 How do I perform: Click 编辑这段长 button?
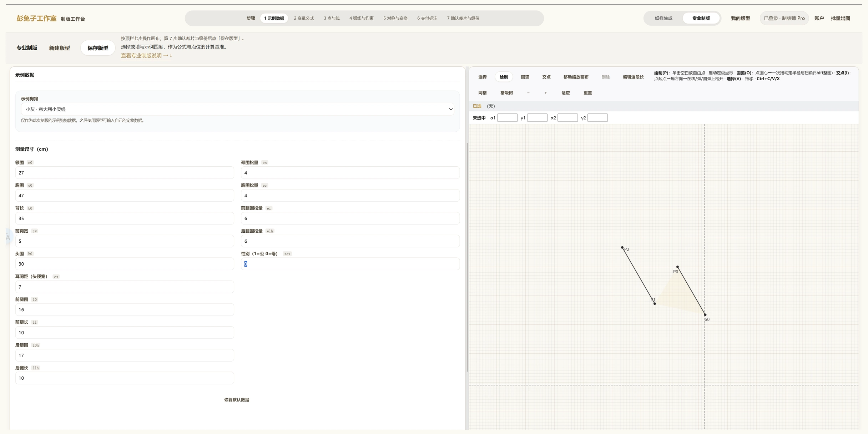(633, 77)
